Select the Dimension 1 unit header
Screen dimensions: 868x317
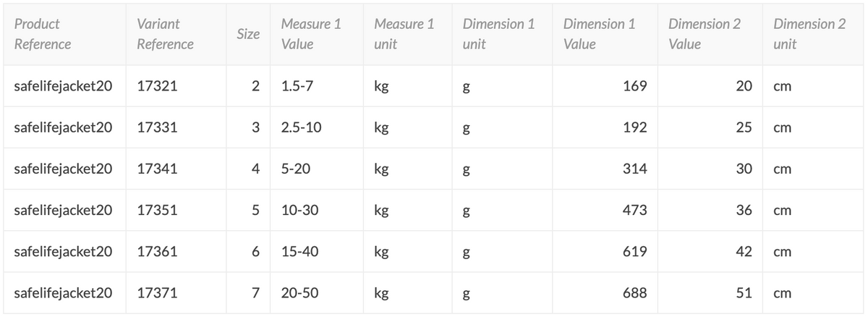498,34
